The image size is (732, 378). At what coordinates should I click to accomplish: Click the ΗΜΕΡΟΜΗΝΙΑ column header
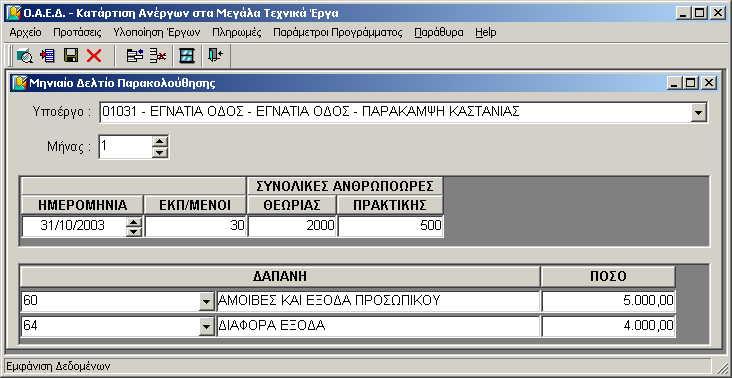[82, 205]
